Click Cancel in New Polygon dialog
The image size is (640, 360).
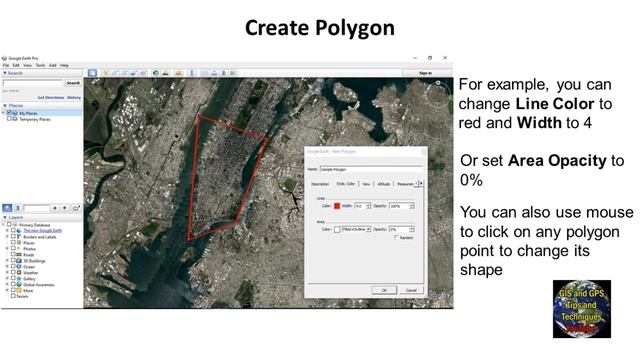(411, 290)
